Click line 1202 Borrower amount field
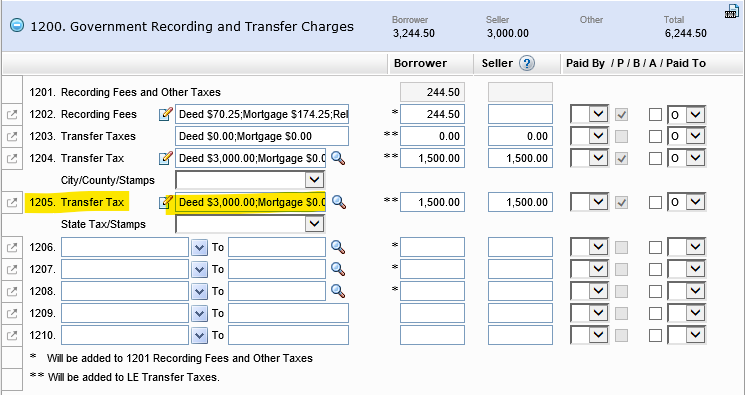 [432, 115]
